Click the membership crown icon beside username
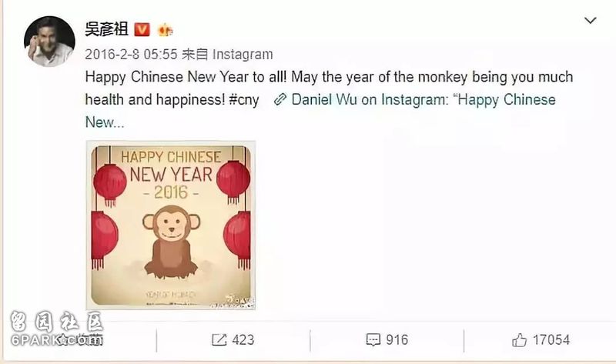This screenshot has width=616, height=364. pyautogui.click(x=165, y=30)
